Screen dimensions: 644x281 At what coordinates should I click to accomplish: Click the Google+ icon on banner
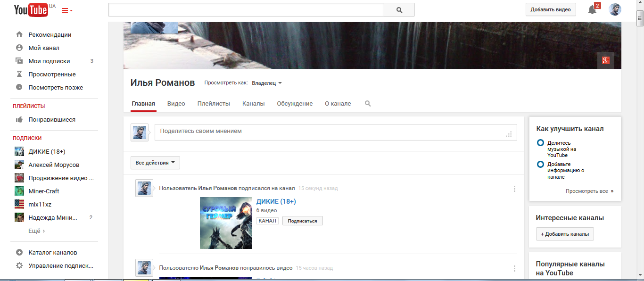point(606,60)
